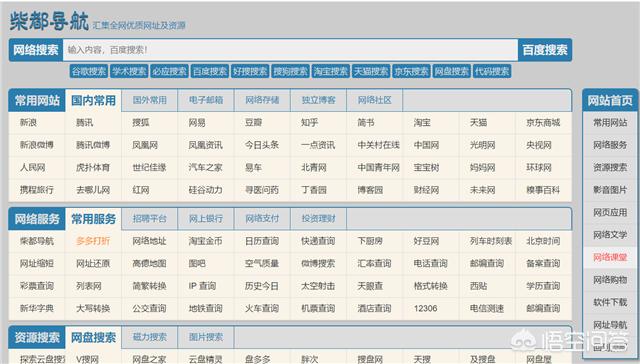The width and height of the screenshot is (640, 364).
Task: Open the 空气质量 link
Action: (x=262, y=263)
